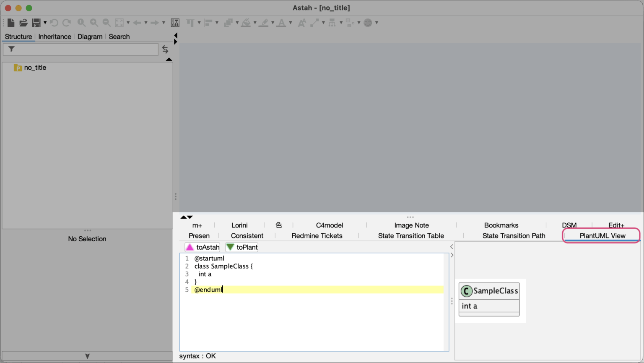Switch to the State Transition Table panel
The image size is (644, 363).
pyautogui.click(x=411, y=235)
